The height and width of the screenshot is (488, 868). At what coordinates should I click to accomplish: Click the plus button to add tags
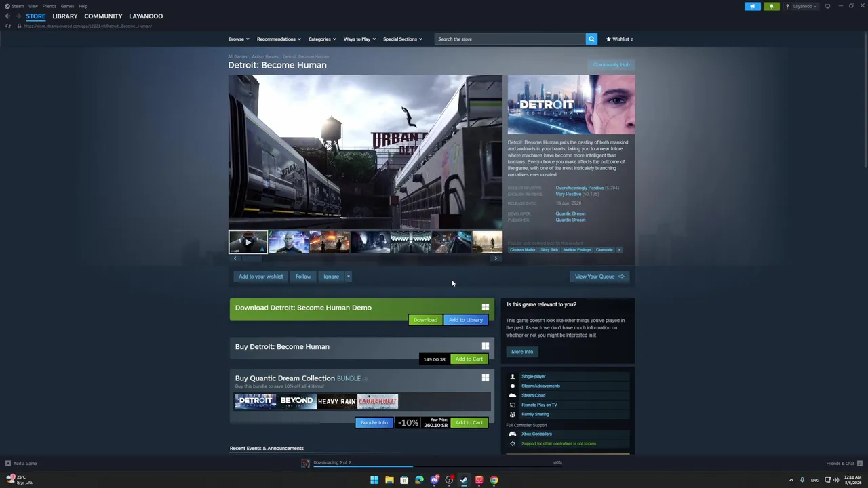(x=618, y=249)
